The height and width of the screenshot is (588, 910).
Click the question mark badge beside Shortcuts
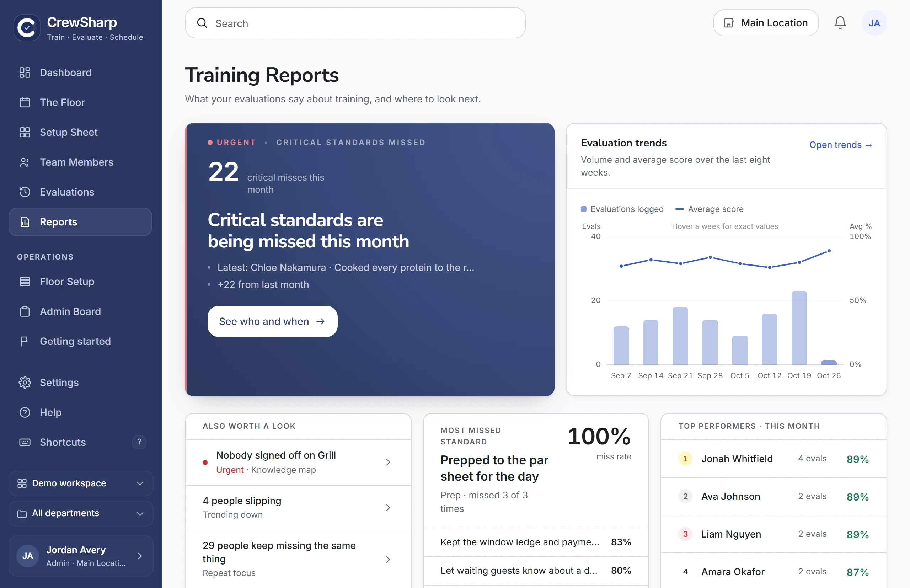pos(139,442)
